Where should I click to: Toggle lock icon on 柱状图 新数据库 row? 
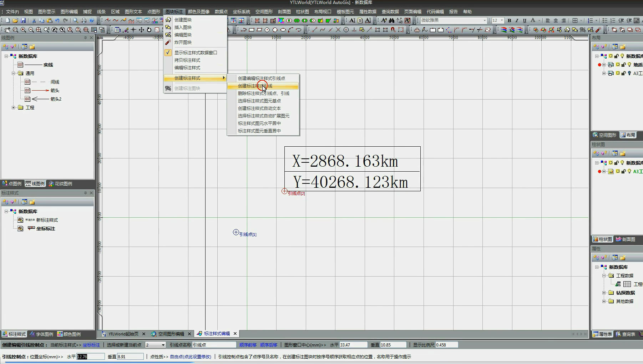(x=616, y=163)
